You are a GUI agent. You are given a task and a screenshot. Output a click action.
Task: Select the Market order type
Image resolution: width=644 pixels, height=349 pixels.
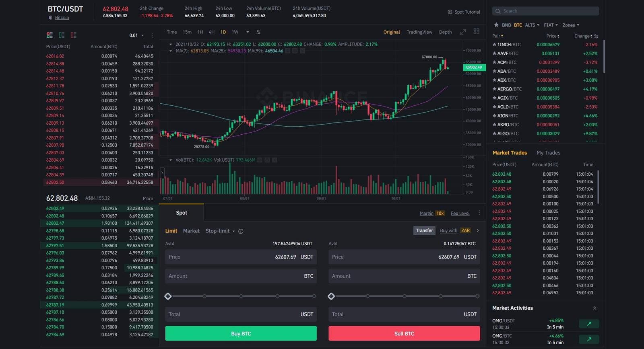tap(191, 231)
